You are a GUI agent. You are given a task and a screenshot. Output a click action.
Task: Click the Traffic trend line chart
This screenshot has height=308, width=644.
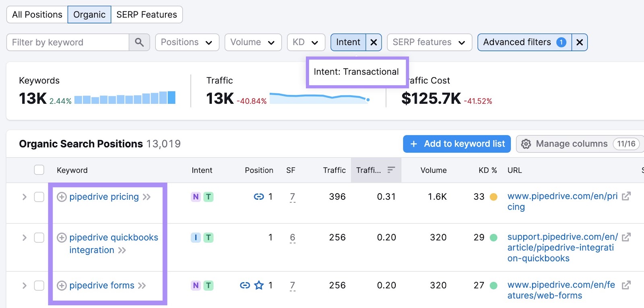click(x=320, y=98)
